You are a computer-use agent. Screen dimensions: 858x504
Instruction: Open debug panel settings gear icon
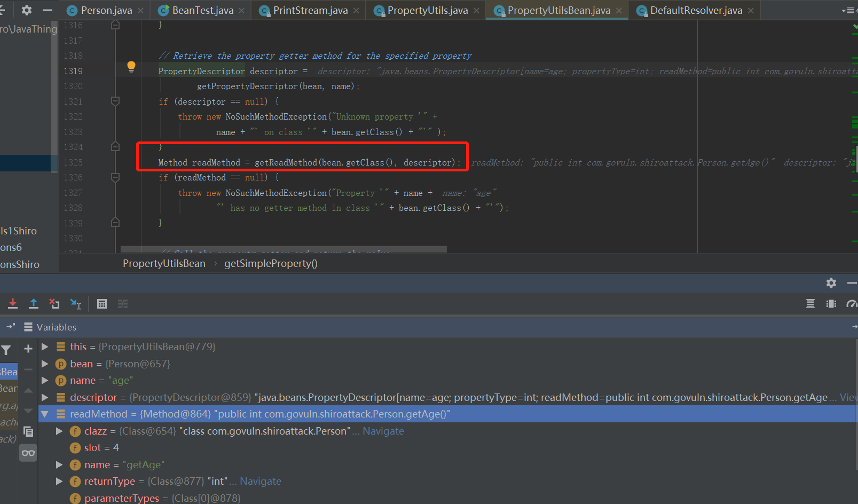click(x=831, y=283)
